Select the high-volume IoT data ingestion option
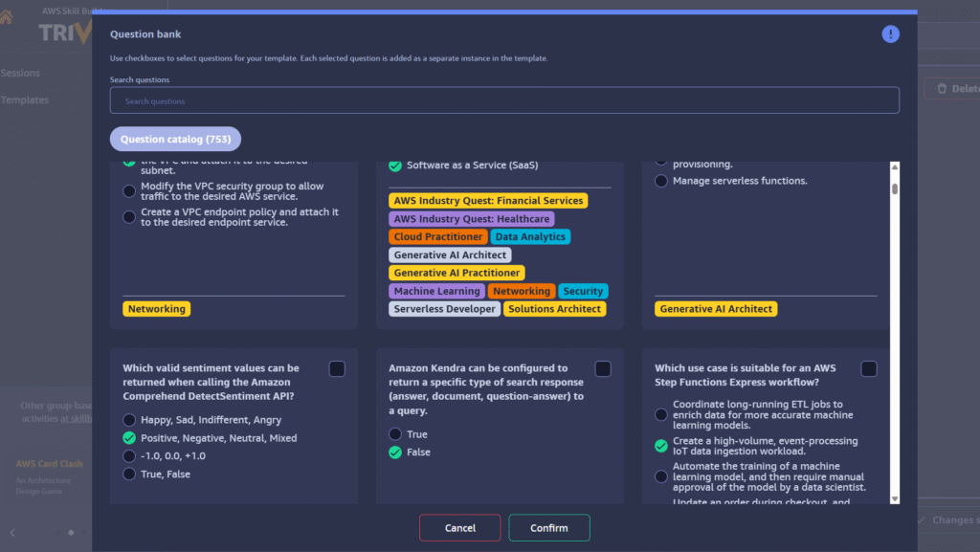Screen dimensions: 980x552 pyautogui.click(x=661, y=446)
